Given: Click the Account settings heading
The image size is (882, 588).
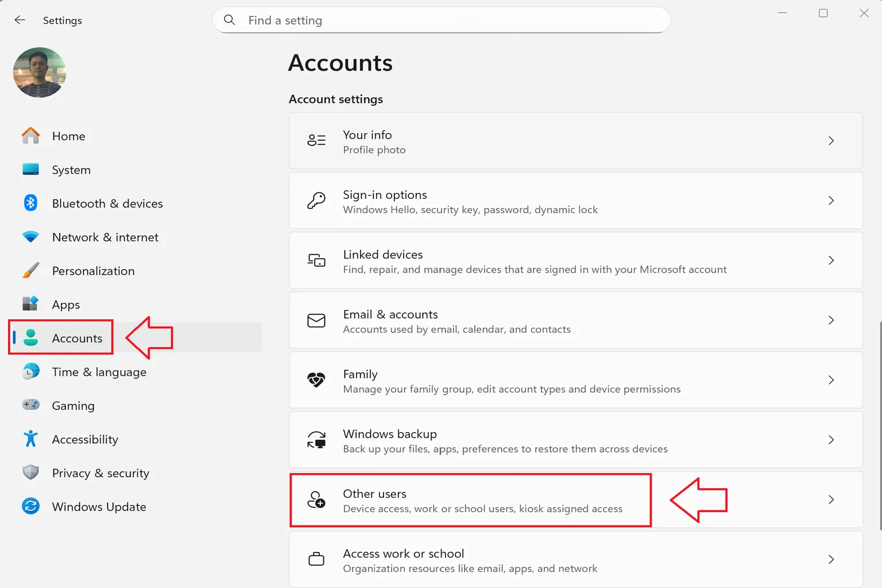Looking at the screenshot, I should click(x=336, y=99).
